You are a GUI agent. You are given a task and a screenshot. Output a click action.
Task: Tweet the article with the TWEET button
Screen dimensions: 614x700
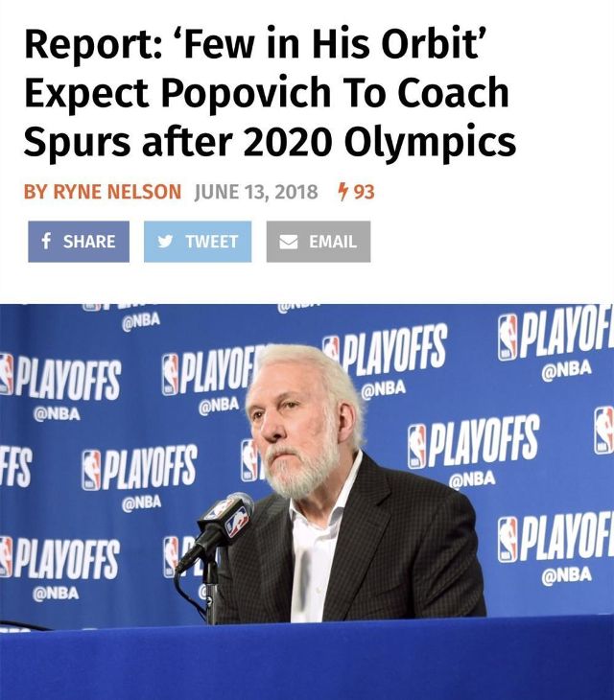tap(198, 242)
